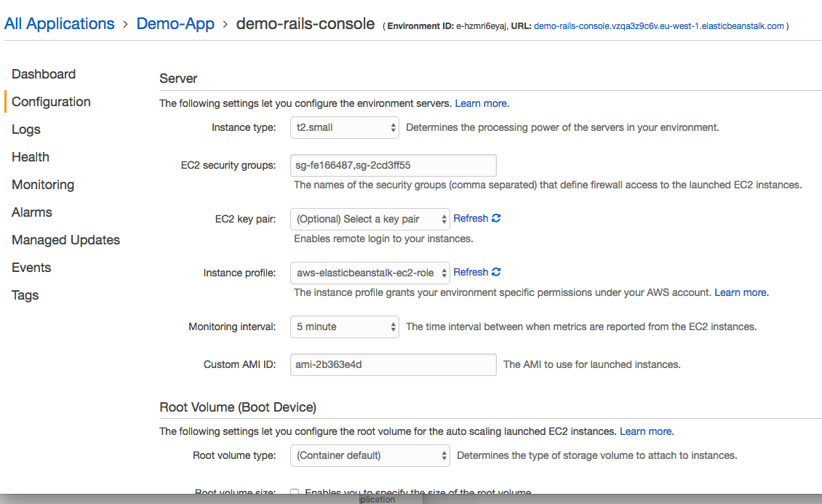Click the All Applications breadcrumb link

tap(60, 24)
